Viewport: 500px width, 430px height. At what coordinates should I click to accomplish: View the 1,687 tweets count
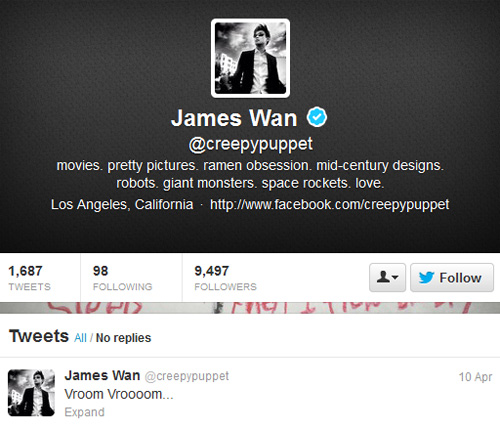(x=30, y=278)
